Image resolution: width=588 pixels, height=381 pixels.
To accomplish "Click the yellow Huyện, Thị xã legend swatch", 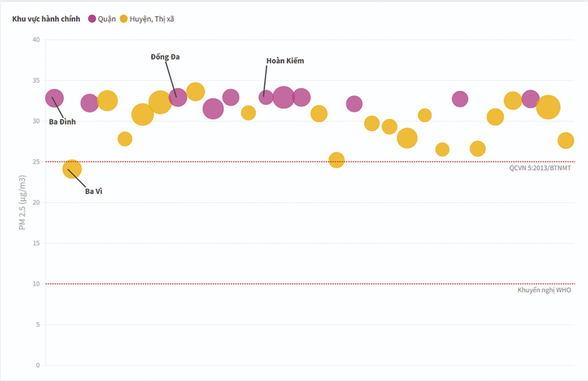I will pyautogui.click(x=124, y=19).
